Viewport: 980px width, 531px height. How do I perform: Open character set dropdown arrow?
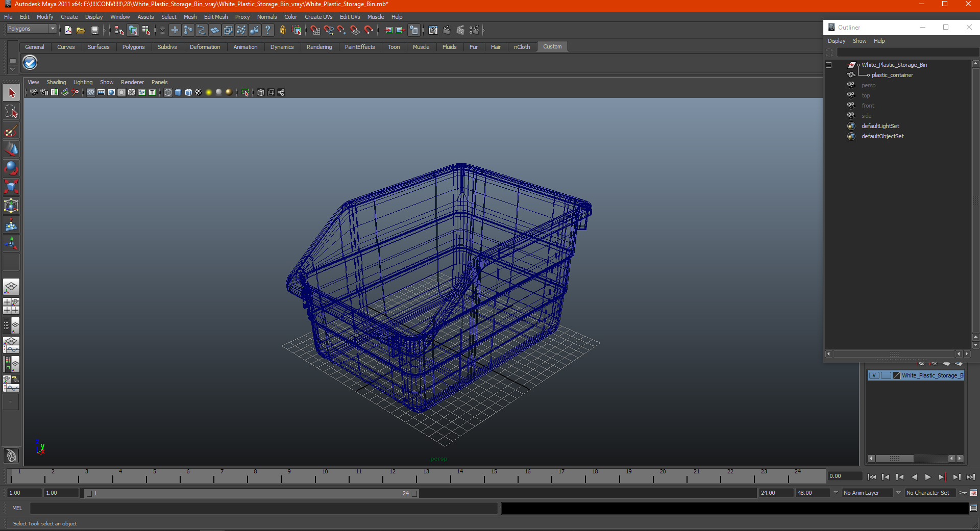click(899, 493)
